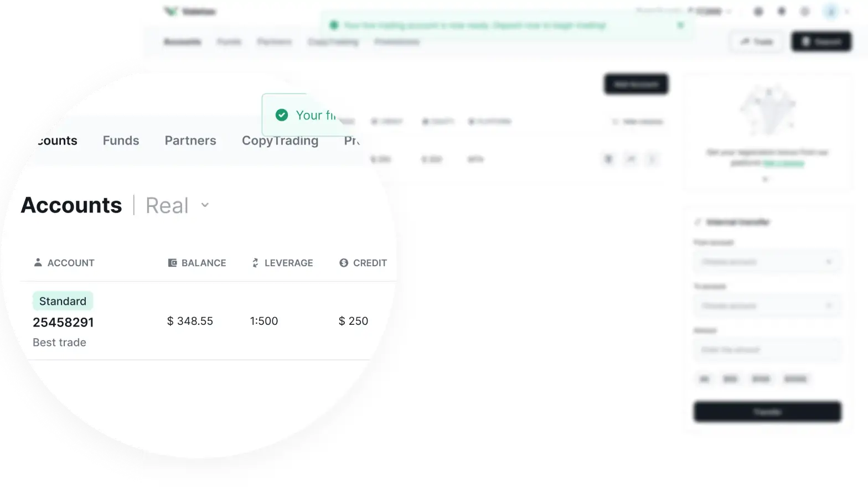Image resolution: width=868 pixels, height=498 pixels.
Task: Click the leverage arrows icon beside LEVERAGE
Action: click(x=255, y=263)
